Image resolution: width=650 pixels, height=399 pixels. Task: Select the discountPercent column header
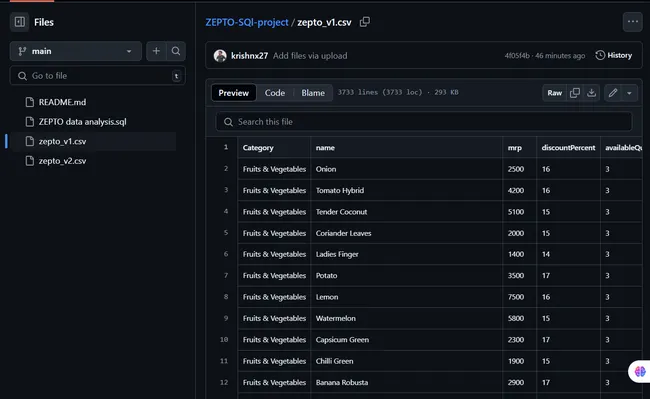[x=568, y=148]
